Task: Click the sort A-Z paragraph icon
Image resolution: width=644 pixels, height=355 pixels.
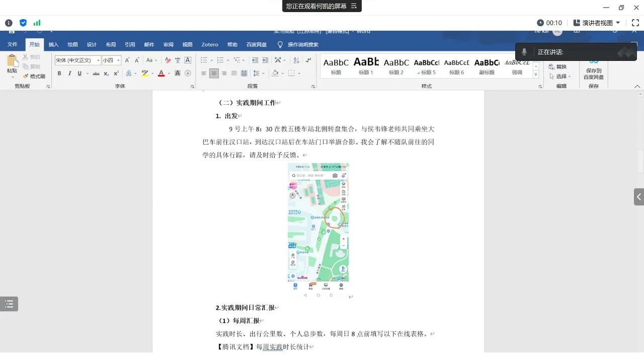Action: click(296, 60)
